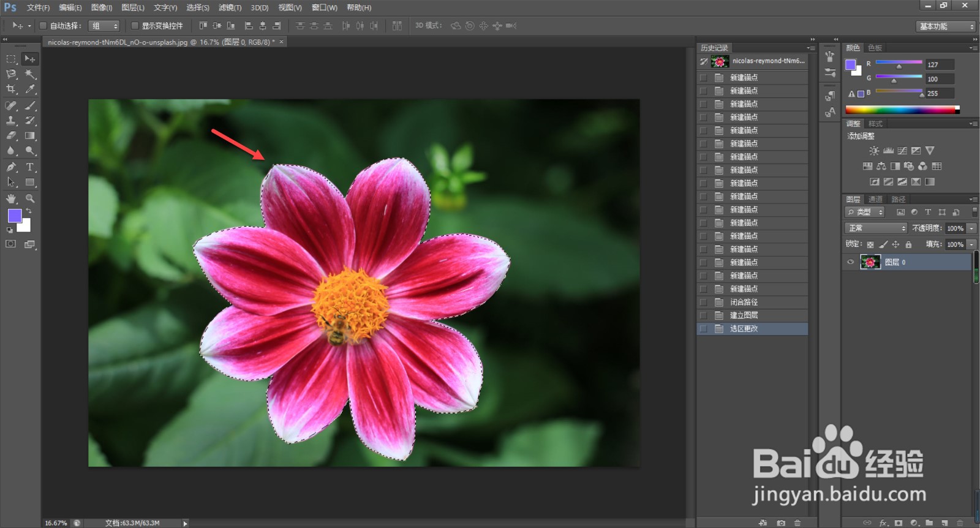Screen dimensions: 980x528
Task: Create new group folder icon
Action: click(929, 523)
